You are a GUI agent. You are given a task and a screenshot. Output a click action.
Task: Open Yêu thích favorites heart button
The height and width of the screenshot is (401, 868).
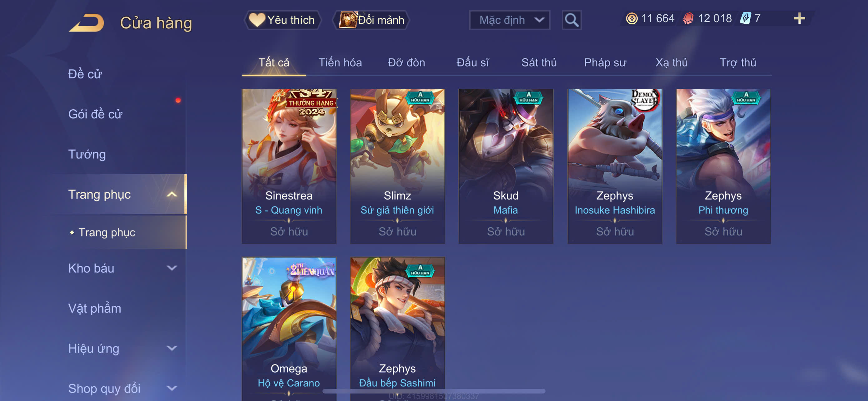[x=282, y=20]
